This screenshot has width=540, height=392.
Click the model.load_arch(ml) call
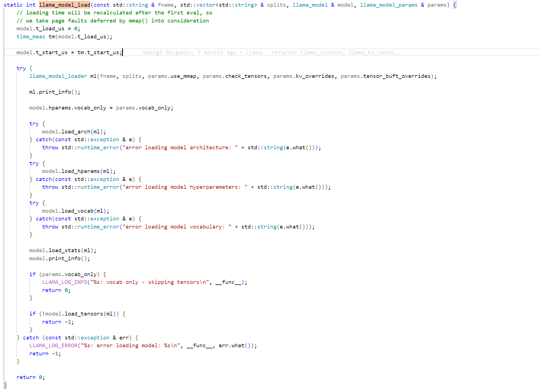74,132
